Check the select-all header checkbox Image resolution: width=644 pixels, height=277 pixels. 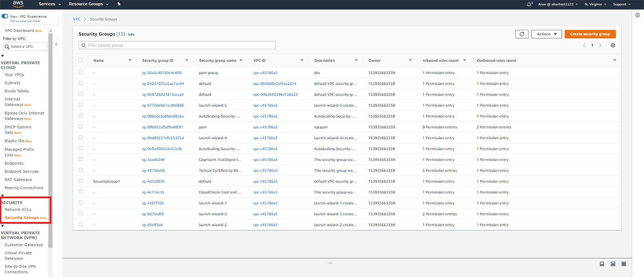coord(80,60)
